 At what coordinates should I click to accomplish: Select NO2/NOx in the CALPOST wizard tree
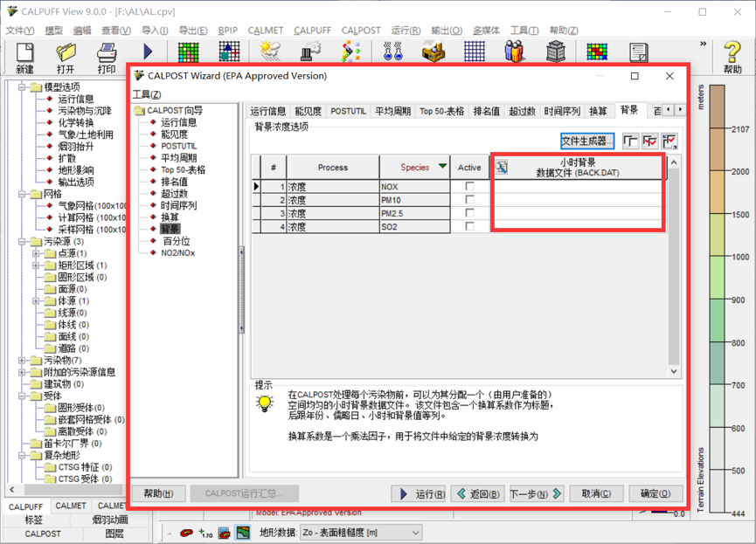178,253
